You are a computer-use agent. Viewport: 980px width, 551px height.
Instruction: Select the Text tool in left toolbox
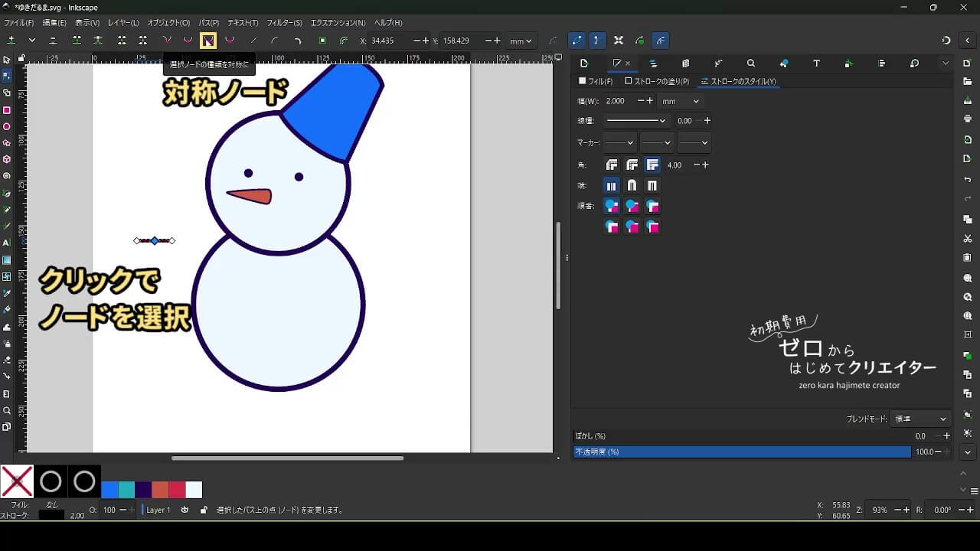7,243
